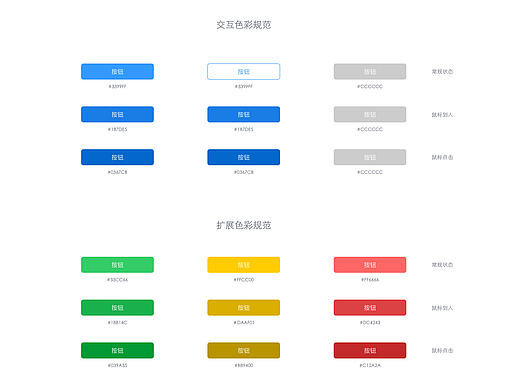Click the #C12A2A hex code label
The image size is (520, 390).
[x=370, y=365]
